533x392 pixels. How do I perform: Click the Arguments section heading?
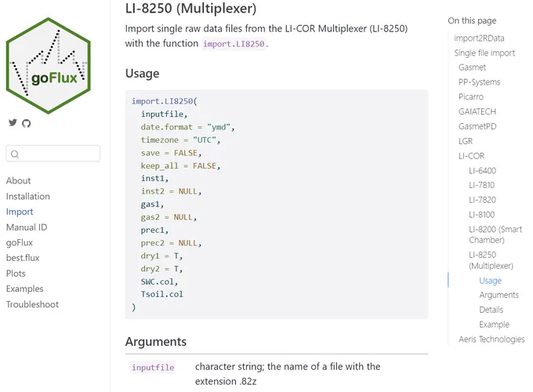click(156, 341)
